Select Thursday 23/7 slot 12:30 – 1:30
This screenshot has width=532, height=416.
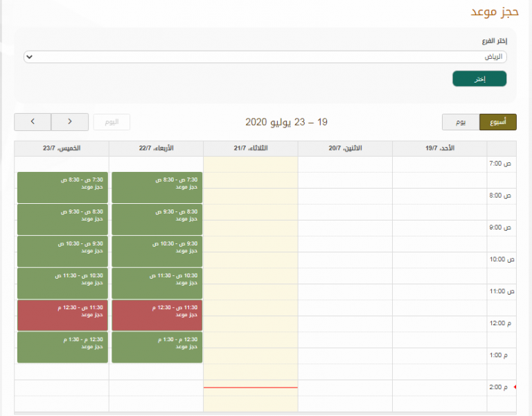62,347
